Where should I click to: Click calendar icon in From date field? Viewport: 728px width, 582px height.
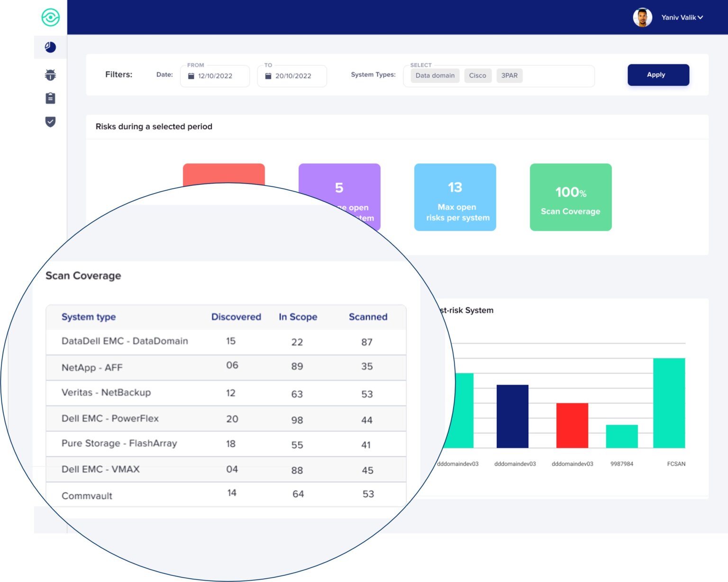191,76
